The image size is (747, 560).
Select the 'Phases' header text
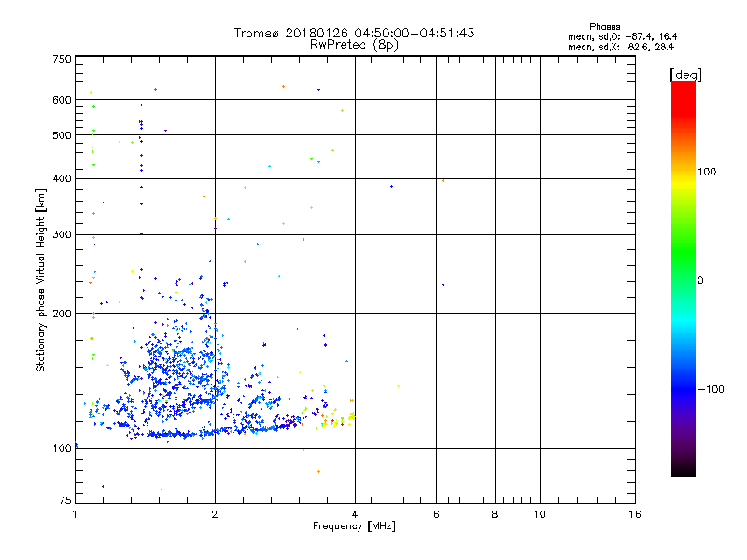(x=604, y=27)
